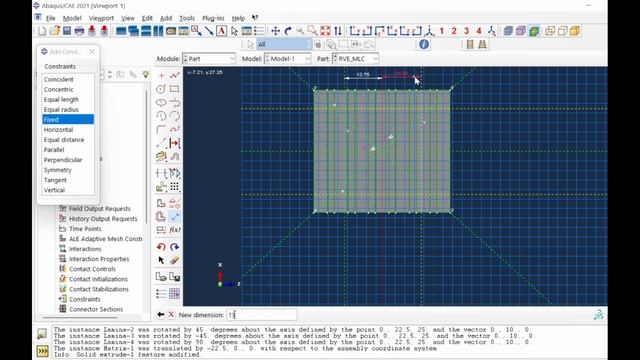Screen dimensions: 640x360
Task: Select the sketch selection arrow tool
Action: point(161,260)
